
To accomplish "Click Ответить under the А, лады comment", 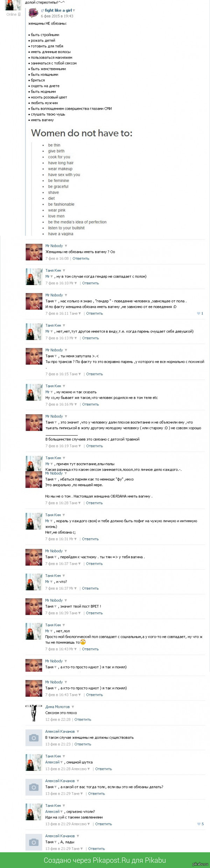I will pos(96,849).
